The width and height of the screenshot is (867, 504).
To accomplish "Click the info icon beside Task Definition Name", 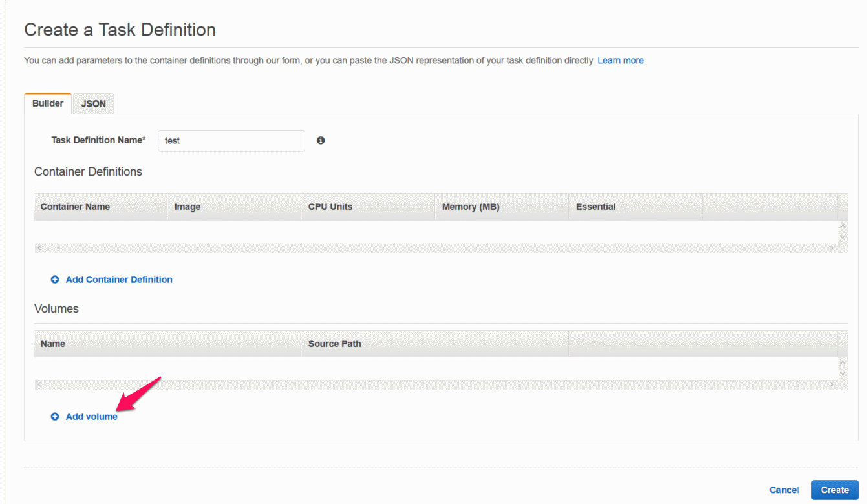I will tap(321, 140).
